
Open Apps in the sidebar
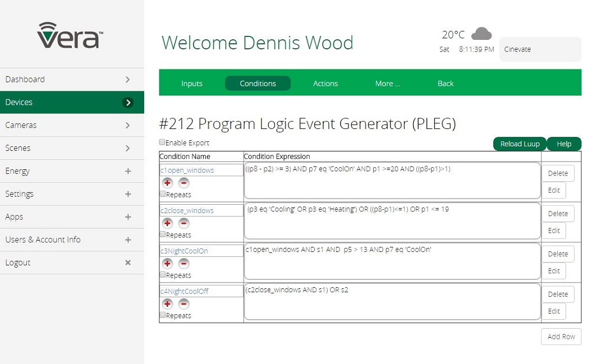pos(72,217)
